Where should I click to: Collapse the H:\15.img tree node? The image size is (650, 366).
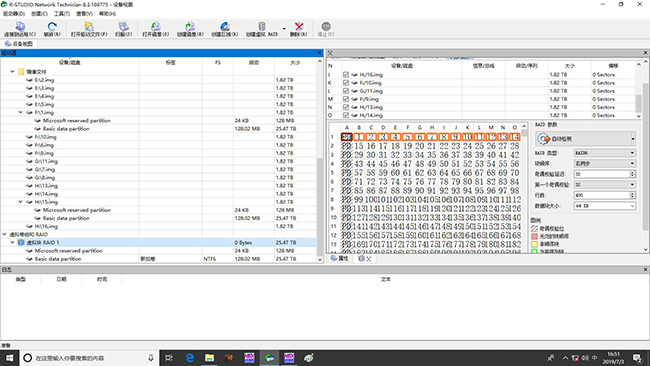(20, 202)
